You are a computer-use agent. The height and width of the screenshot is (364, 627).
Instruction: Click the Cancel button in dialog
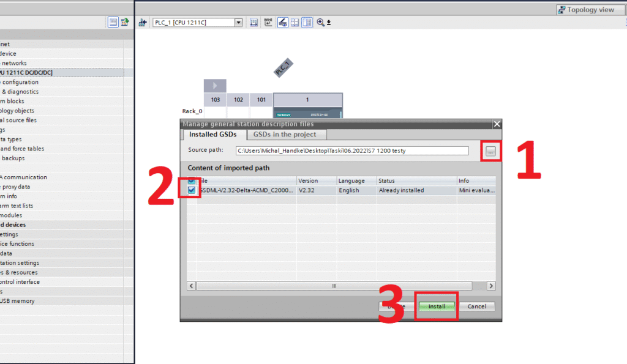click(x=476, y=306)
